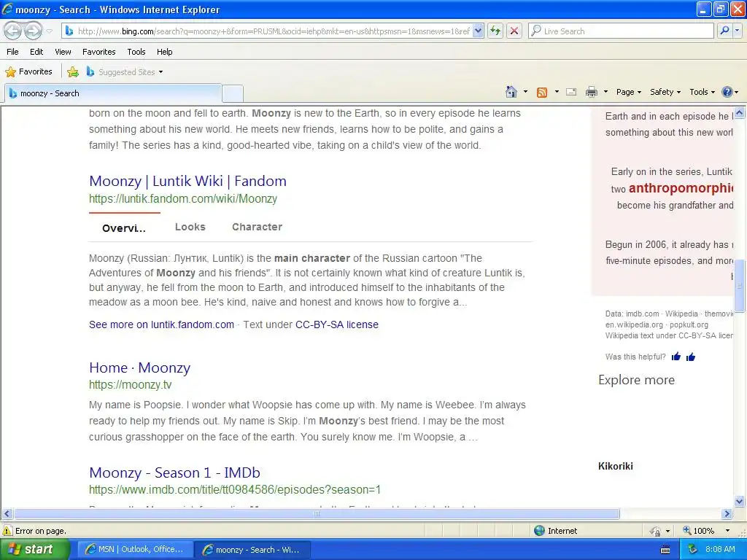Click the Print printer icon
The height and width of the screenshot is (560, 747).
591,92
